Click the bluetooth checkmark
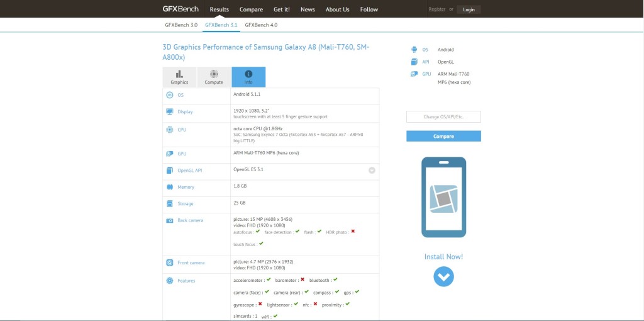This screenshot has height=321, width=644. 335,279
